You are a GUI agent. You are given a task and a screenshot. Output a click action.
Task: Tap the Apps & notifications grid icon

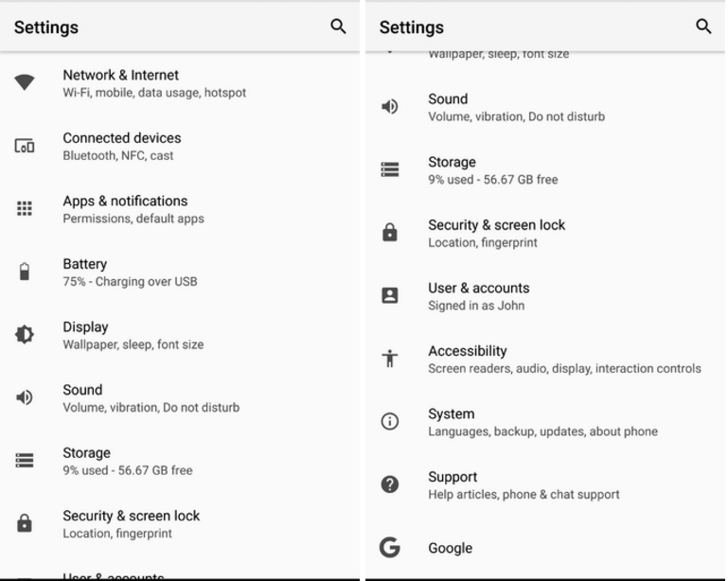pos(25,209)
